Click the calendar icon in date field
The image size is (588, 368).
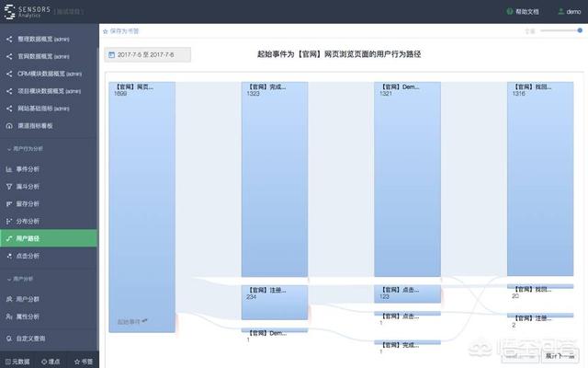(111, 55)
